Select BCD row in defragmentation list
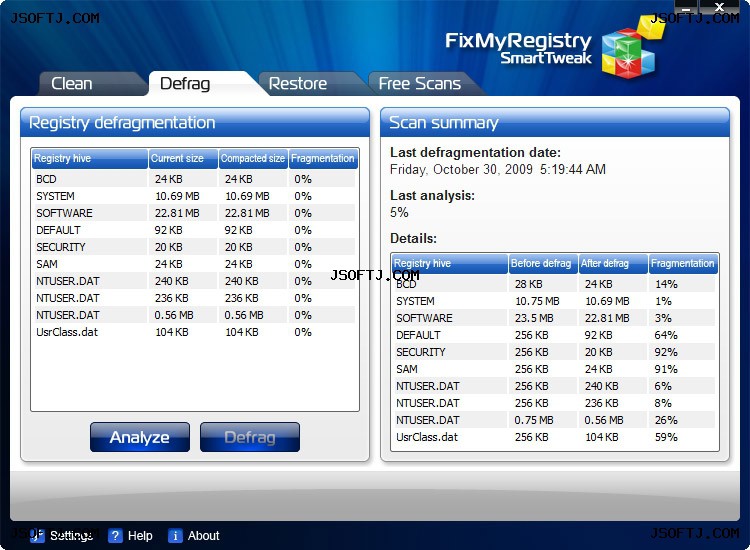This screenshot has height=550, width=750. coord(194,179)
